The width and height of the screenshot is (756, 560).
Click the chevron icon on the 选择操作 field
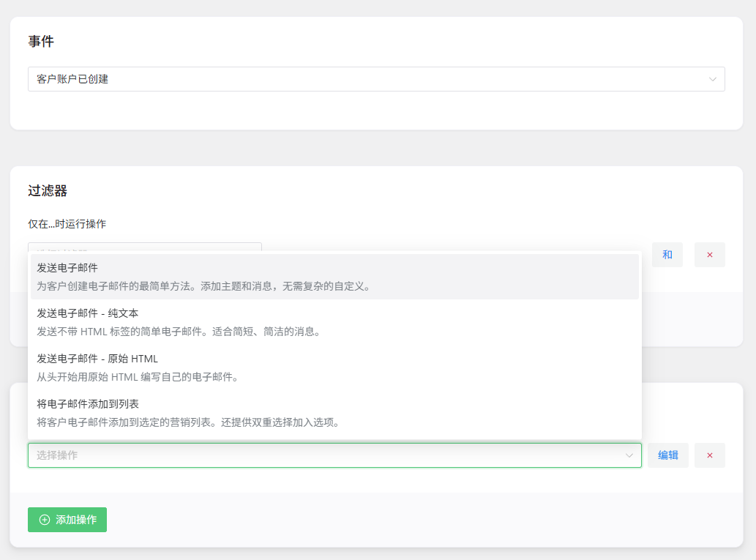click(x=631, y=455)
